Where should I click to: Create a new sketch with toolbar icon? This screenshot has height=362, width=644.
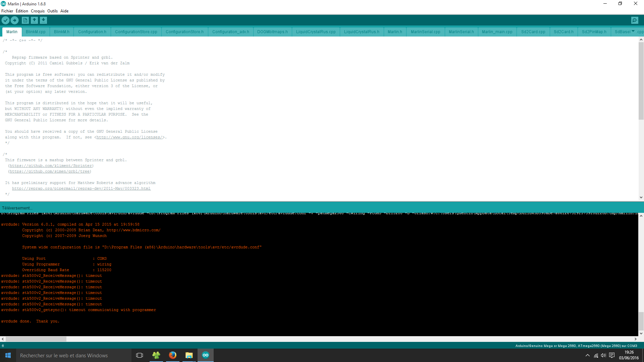(25, 20)
